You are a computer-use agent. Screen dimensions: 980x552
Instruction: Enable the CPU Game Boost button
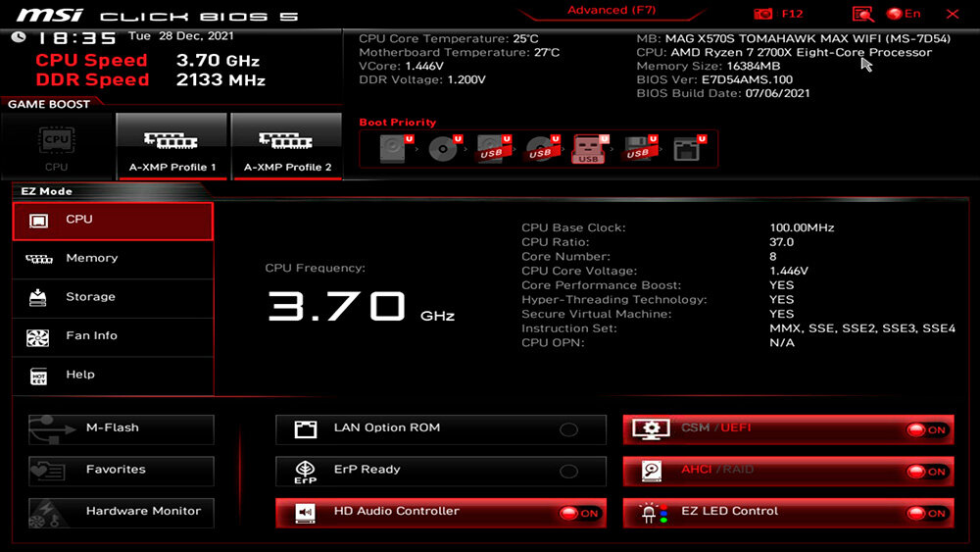57,147
